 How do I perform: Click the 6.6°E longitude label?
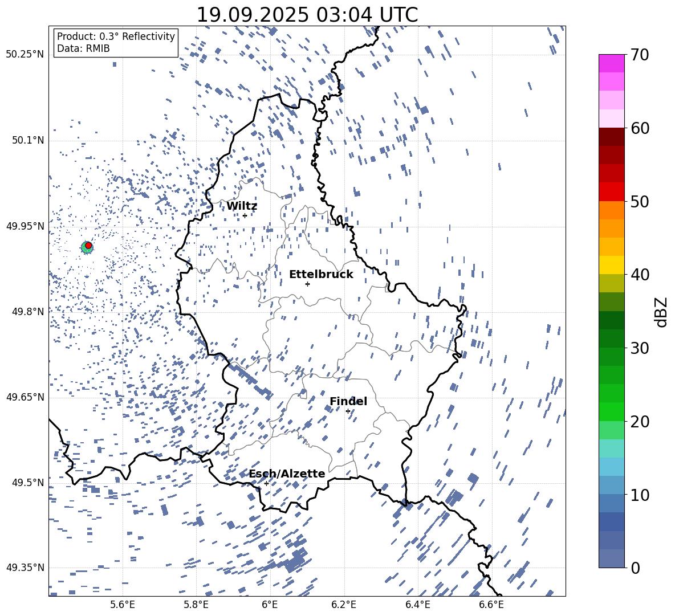click(491, 605)
